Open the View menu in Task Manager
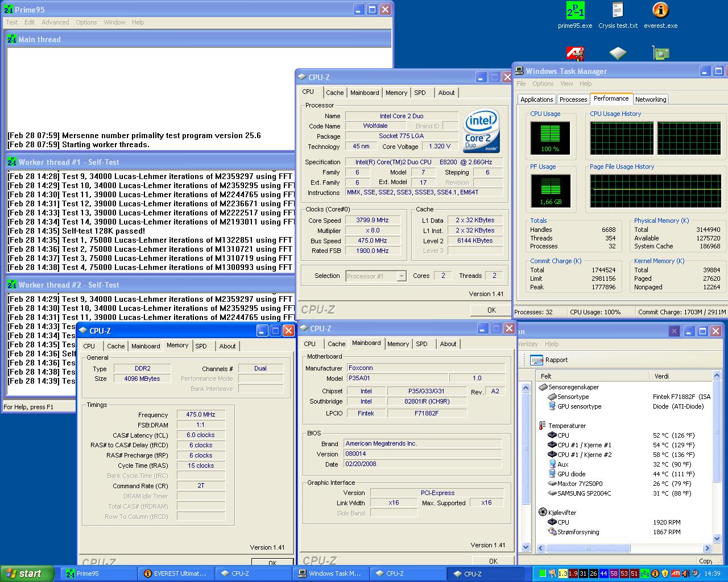Image resolution: width=728 pixels, height=582 pixels. tap(566, 84)
